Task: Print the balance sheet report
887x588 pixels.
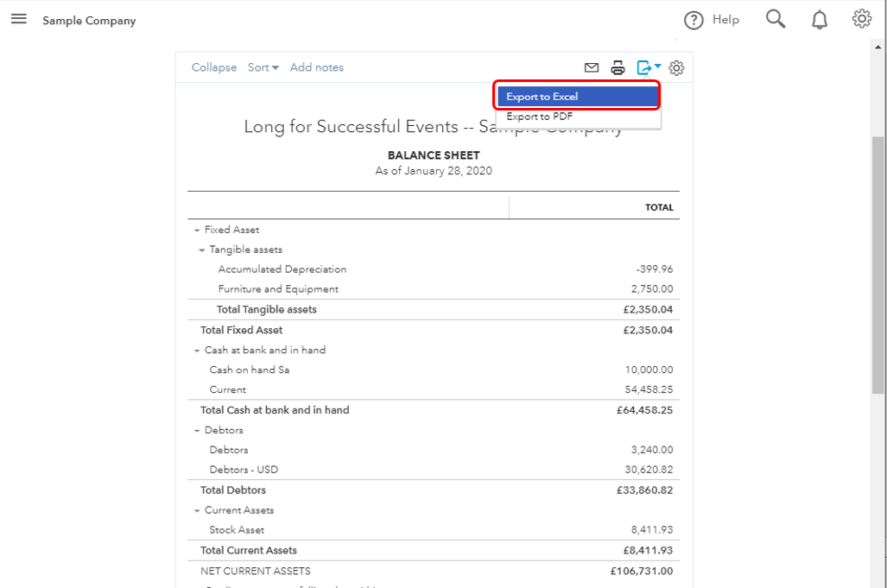Action: coord(618,68)
